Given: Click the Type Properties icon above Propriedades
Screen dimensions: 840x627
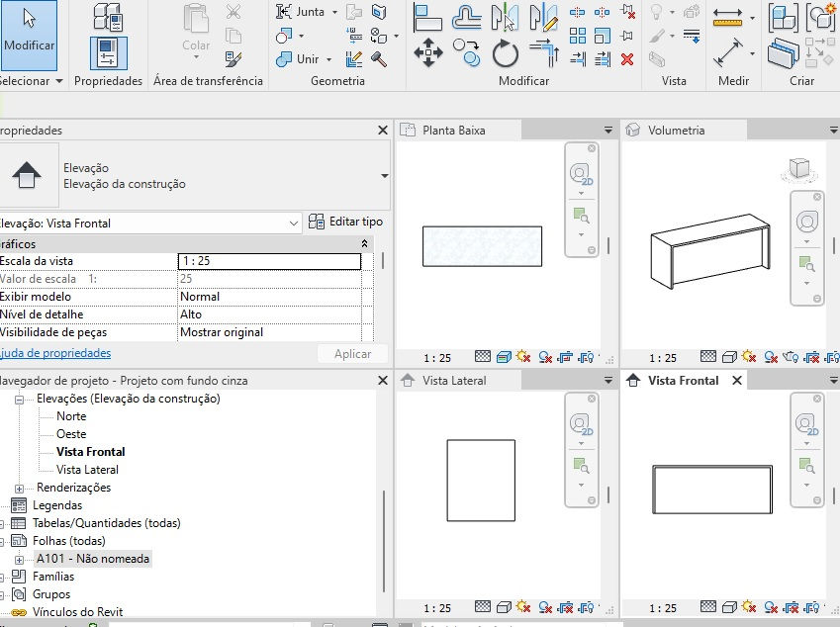Looking at the screenshot, I should (x=108, y=17).
